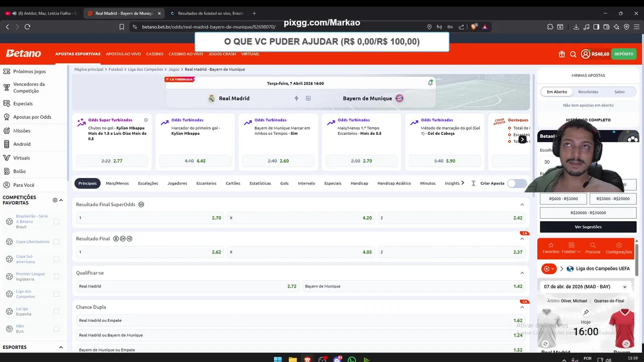This screenshot has height=362, width=644.
Task: Check the Premier League checkbox
Action: tap(56, 277)
